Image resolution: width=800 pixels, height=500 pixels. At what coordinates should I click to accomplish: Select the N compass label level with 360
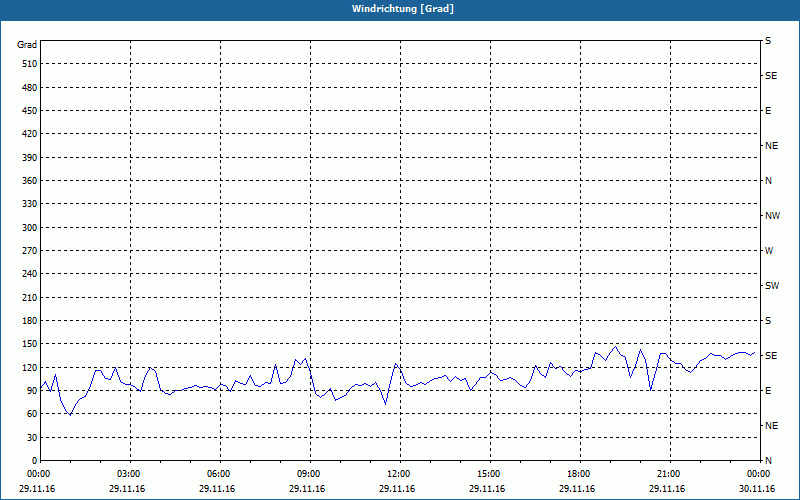[x=768, y=181]
